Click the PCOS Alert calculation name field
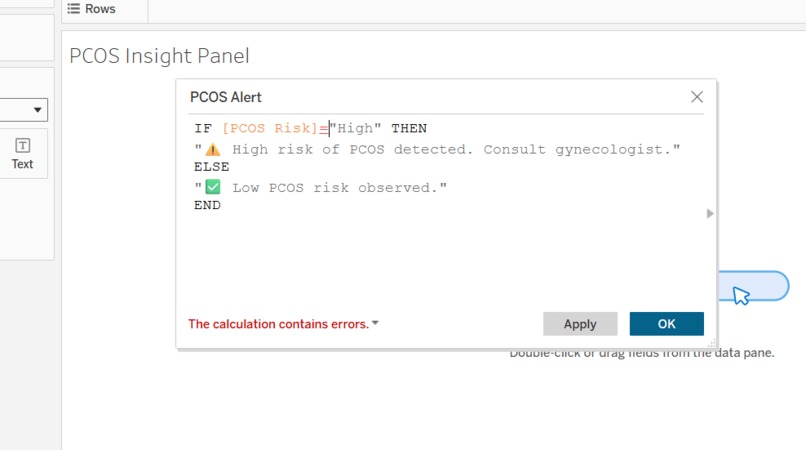 (226, 97)
